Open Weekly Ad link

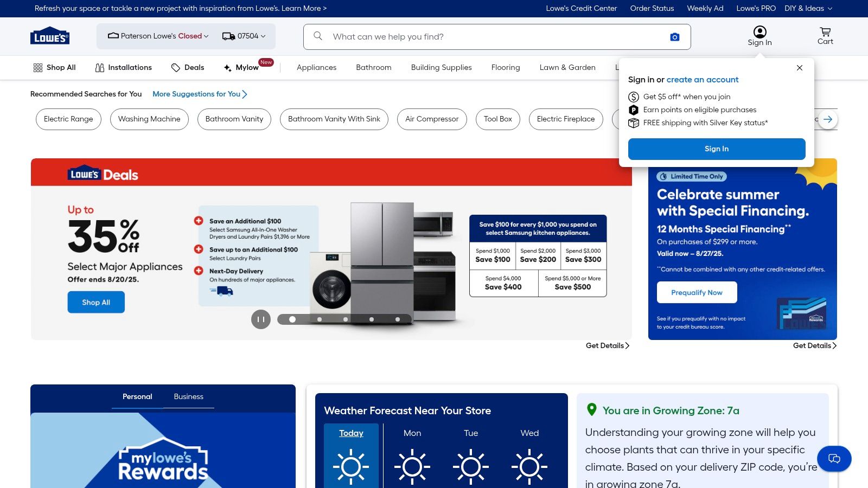(x=705, y=8)
